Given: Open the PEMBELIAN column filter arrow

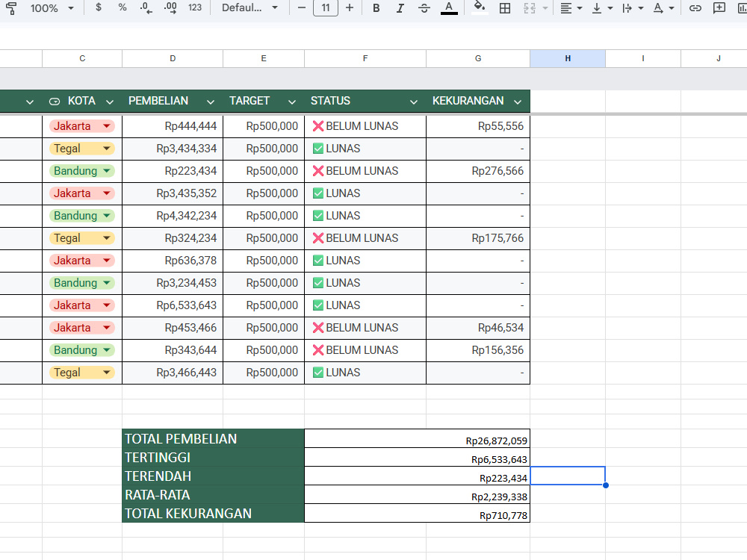Looking at the screenshot, I should click(x=210, y=102).
